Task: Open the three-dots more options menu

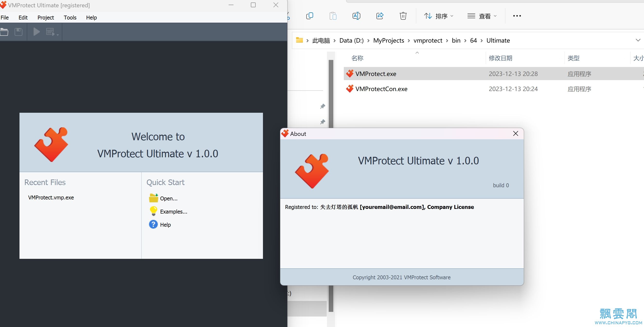Action: (517, 16)
